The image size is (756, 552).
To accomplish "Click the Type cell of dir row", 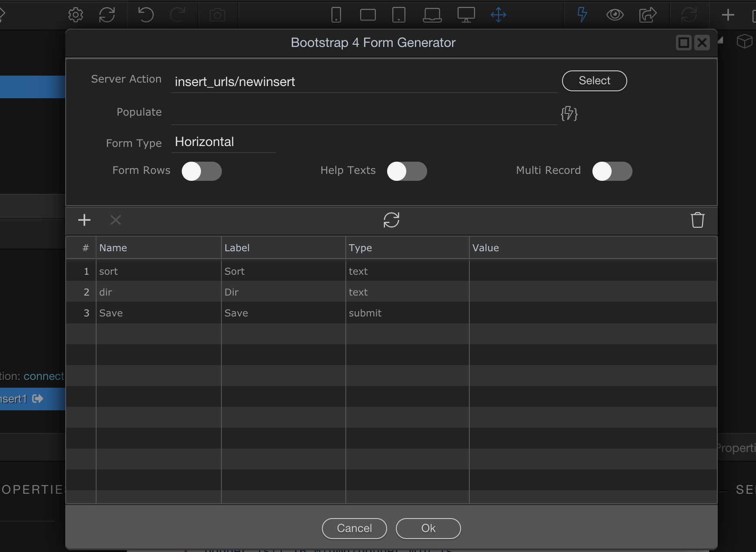I will pos(407,292).
